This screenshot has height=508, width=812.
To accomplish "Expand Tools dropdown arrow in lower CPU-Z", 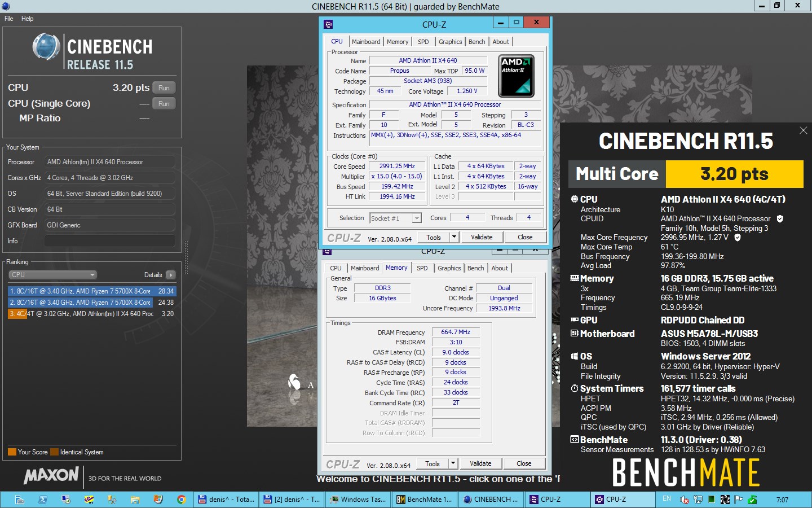I will (453, 463).
